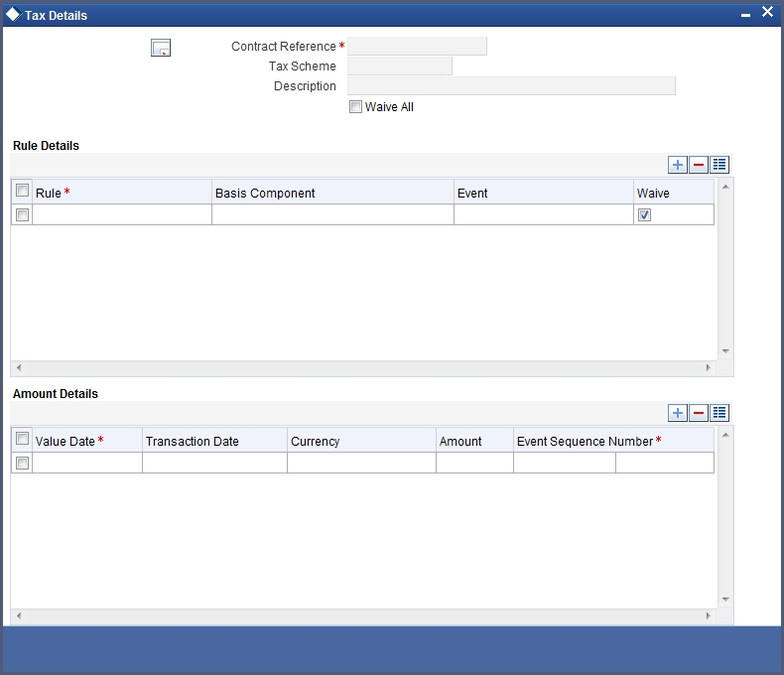The image size is (784, 675).
Task: Select the first Amount Details row checkbox
Action: 22,463
